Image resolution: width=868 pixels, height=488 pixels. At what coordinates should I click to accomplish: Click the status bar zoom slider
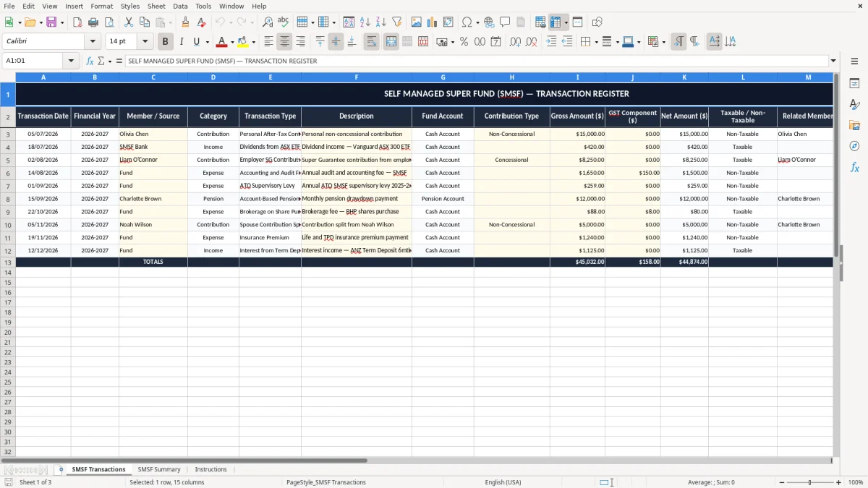point(809,482)
